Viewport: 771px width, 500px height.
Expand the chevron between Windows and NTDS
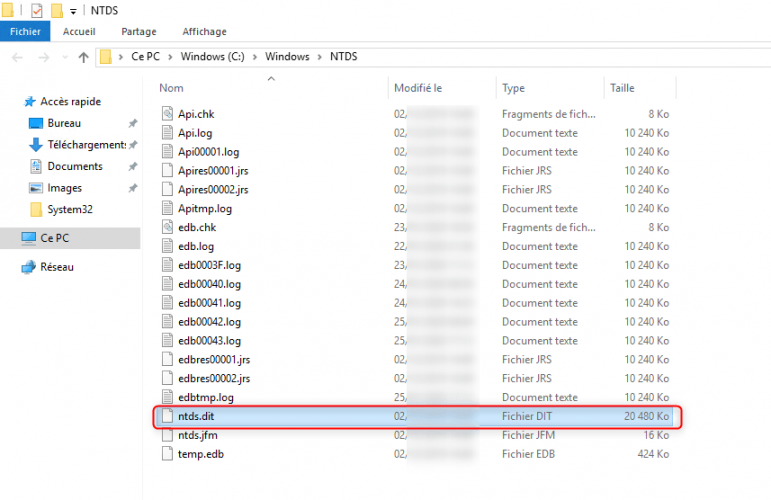(x=320, y=57)
